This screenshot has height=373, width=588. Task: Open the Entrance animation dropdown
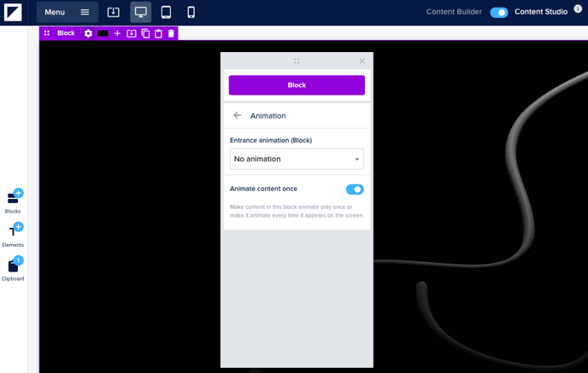point(297,159)
